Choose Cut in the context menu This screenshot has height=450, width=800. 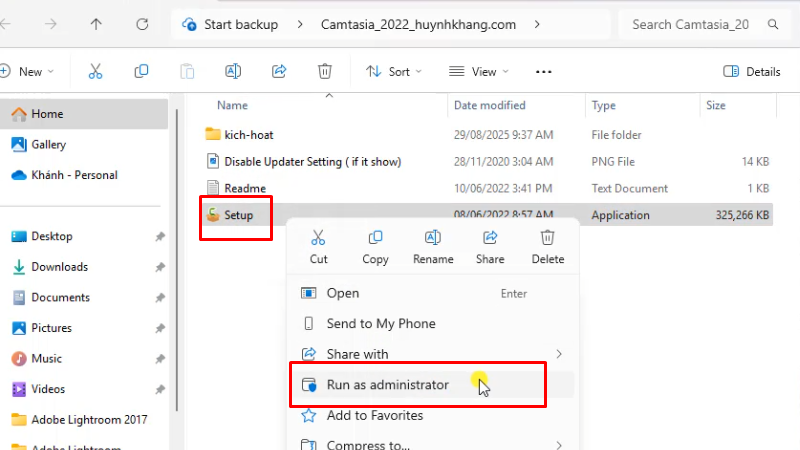tap(318, 247)
